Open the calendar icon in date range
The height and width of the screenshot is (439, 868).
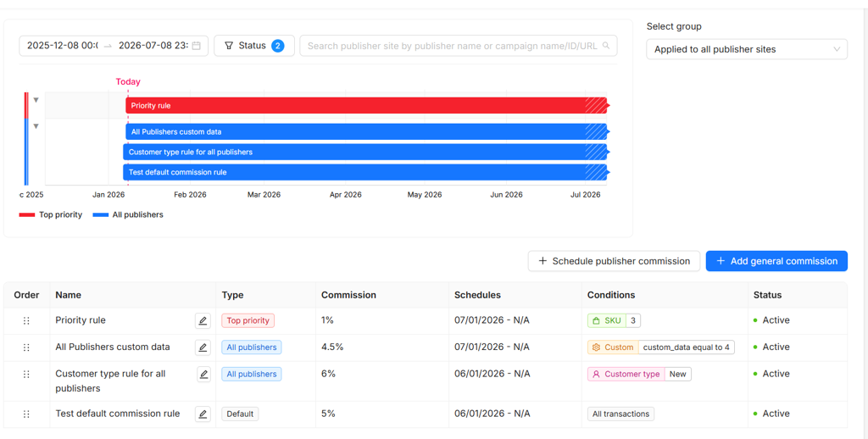[197, 46]
